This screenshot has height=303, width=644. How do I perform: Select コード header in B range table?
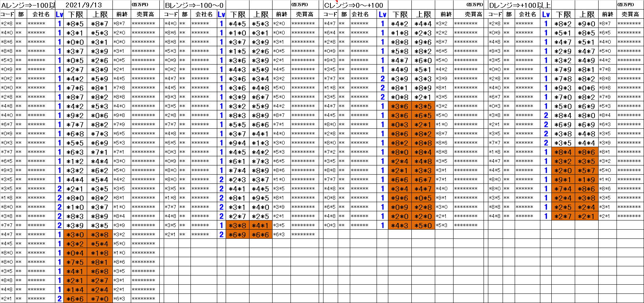coord(171,14)
